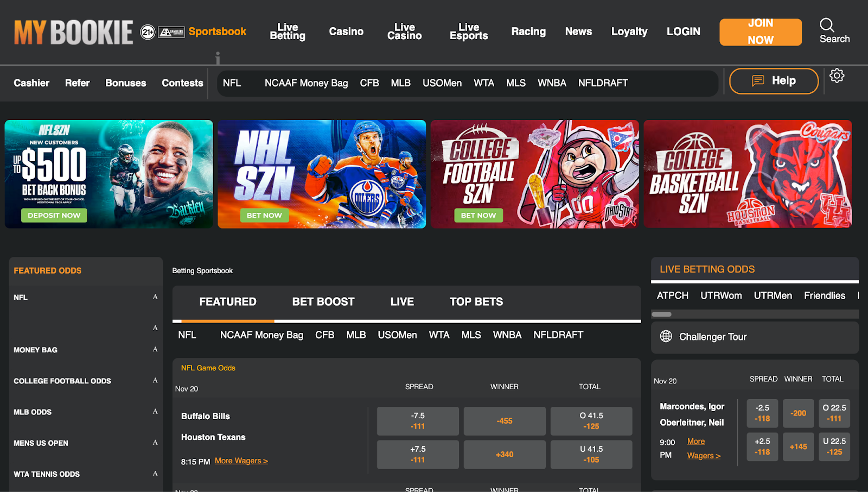Select Buffalo Bills -7.5 spread odds
Image resolution: width=868 pixels, height=492 pixels.
coord(418,421)
